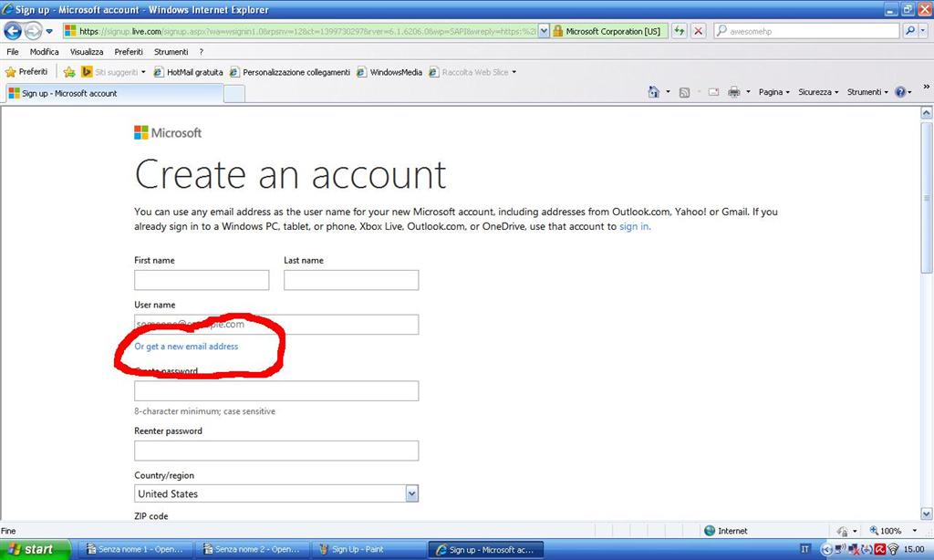Screen dimensions: 934x560
Task: Click the Microsoft logo
Action: coord(168,133)
